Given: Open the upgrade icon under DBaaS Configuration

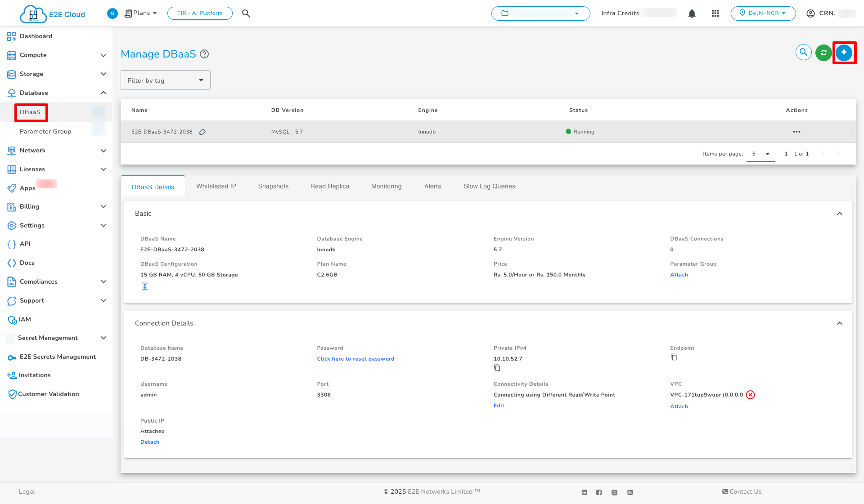Looking at the screenshot, I should coord(144,286).
